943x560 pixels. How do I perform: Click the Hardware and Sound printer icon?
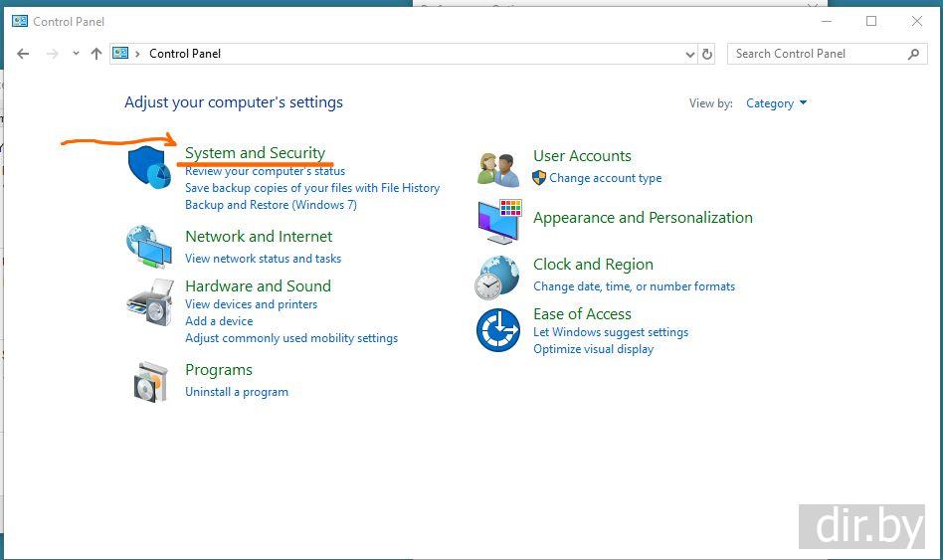149,301
